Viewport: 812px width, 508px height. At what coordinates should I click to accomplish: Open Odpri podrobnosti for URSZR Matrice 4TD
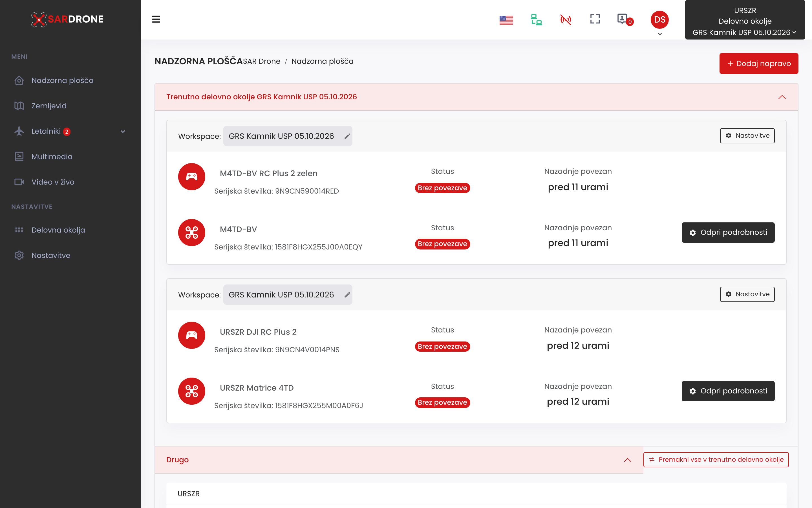click(x=728, y=391)
